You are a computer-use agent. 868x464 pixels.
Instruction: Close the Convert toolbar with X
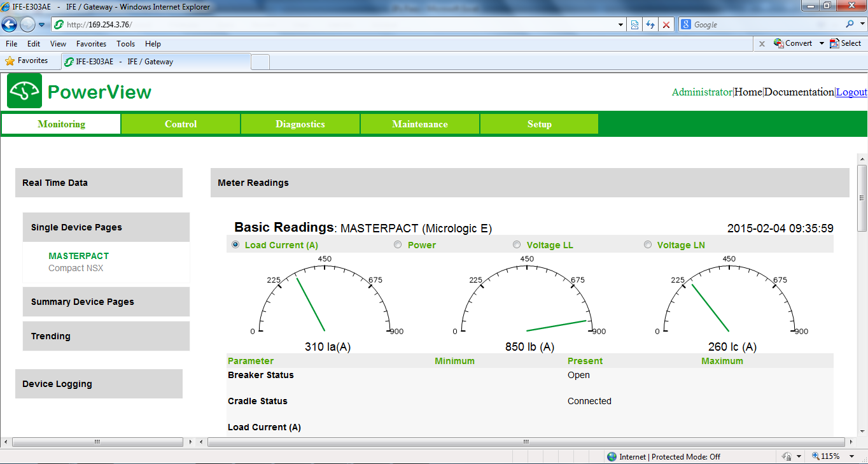point(762,44)
